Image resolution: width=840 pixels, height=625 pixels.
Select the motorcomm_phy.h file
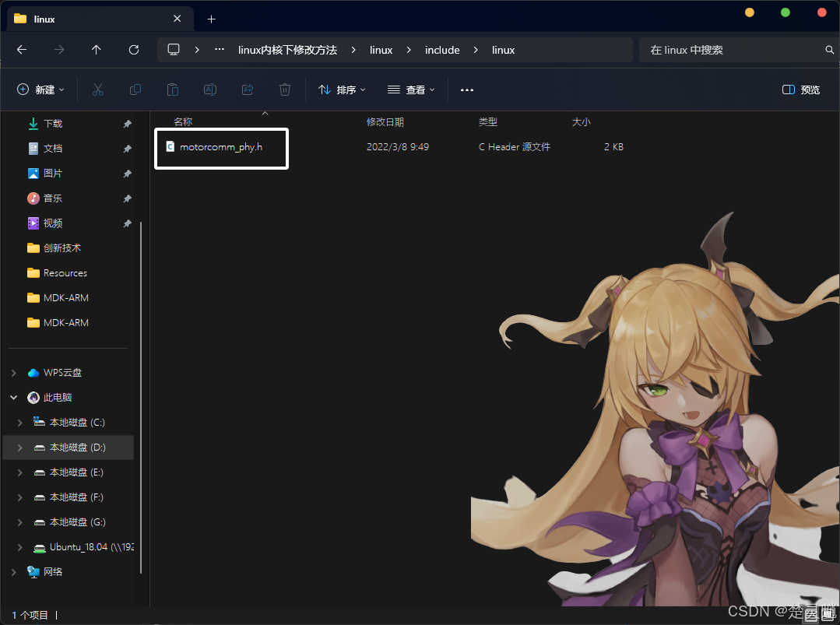click(x=221, y=147)
